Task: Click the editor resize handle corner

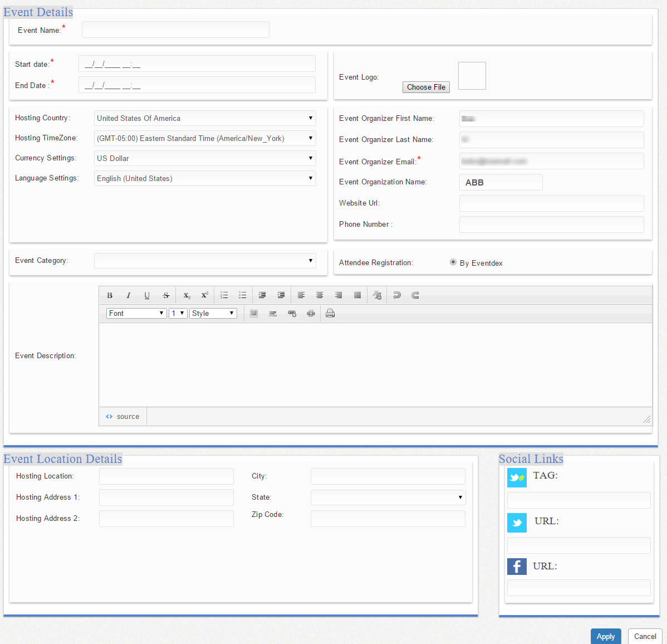Action: [646, 419]
